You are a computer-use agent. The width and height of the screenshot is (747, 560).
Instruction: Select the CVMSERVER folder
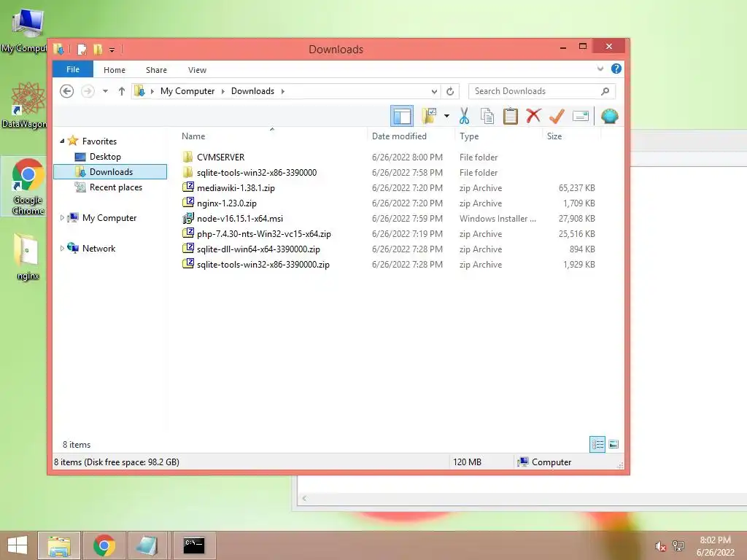220,157
